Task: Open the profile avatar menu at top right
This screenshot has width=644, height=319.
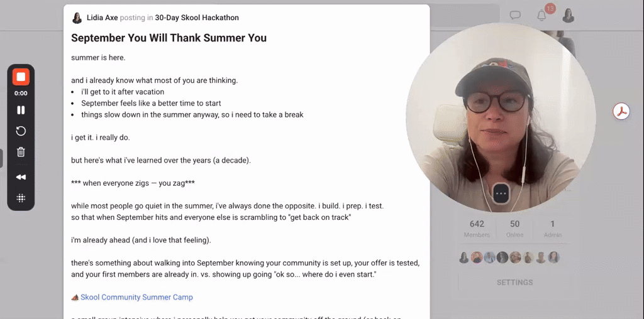Action: click(x=569, y=16)
